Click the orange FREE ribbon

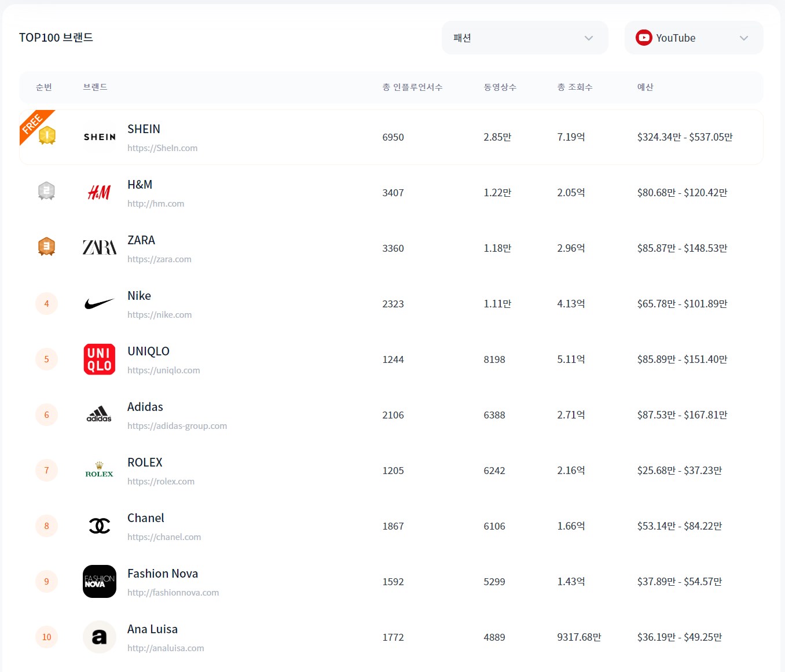(32, 123)
